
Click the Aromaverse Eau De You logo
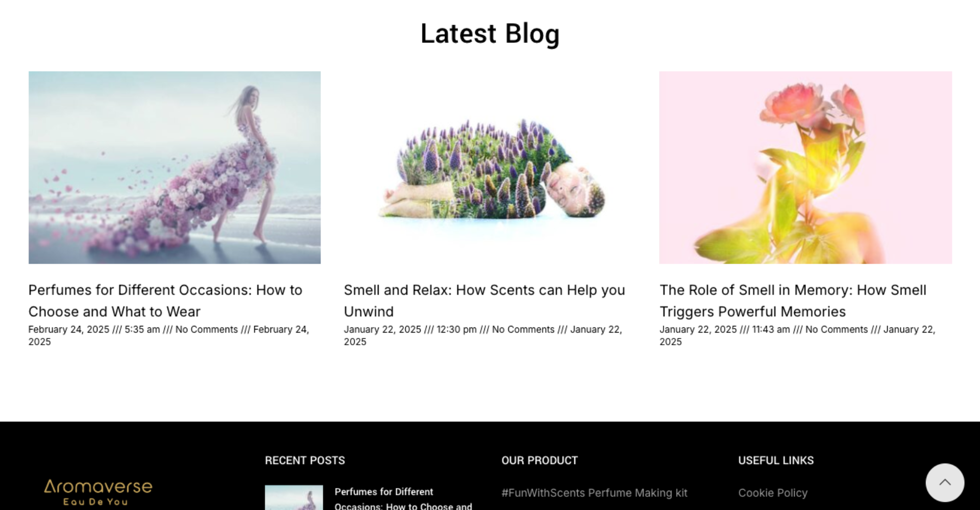[x=98, y=493]
